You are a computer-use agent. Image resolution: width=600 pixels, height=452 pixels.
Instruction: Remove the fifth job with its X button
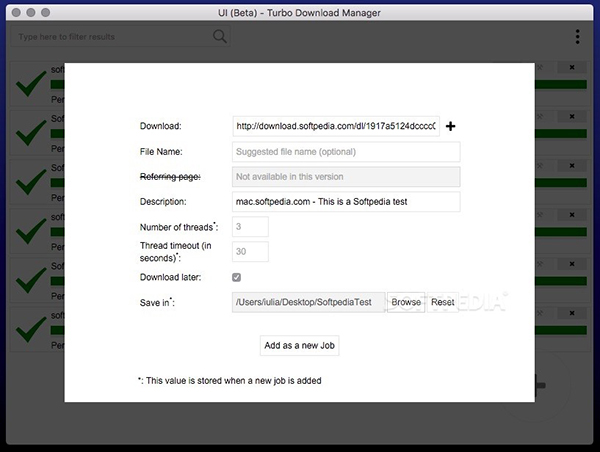tap(572, 264)
